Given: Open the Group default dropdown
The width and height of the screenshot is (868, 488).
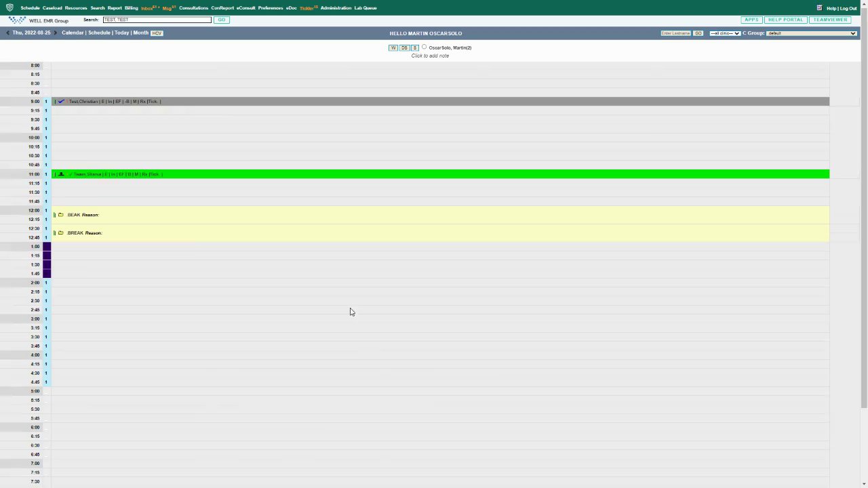Looking at the screenshot, I should pos(812,33).
